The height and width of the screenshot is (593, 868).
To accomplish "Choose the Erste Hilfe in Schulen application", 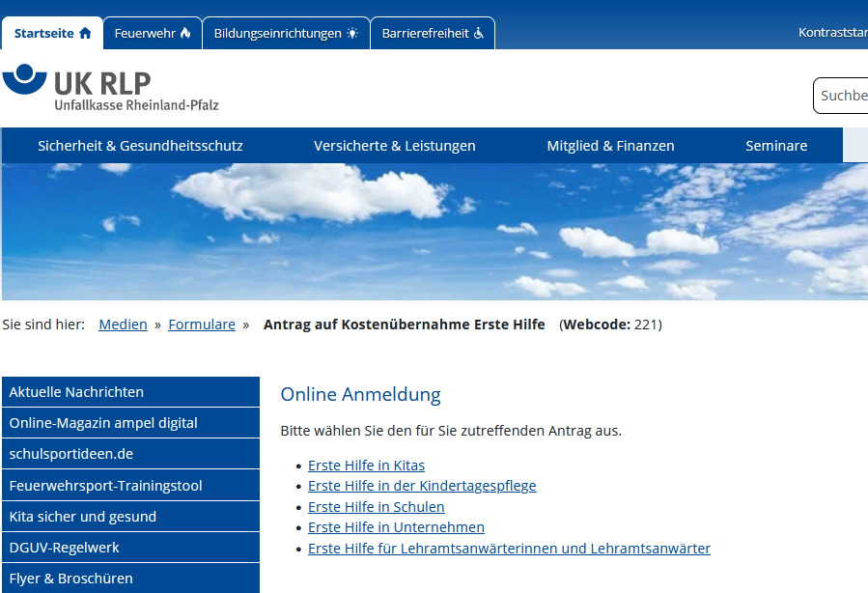I will (376, 507).
